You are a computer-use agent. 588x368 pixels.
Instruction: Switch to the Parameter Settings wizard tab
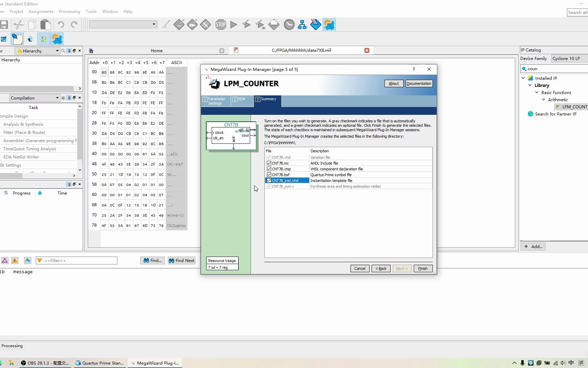[216, 101]
